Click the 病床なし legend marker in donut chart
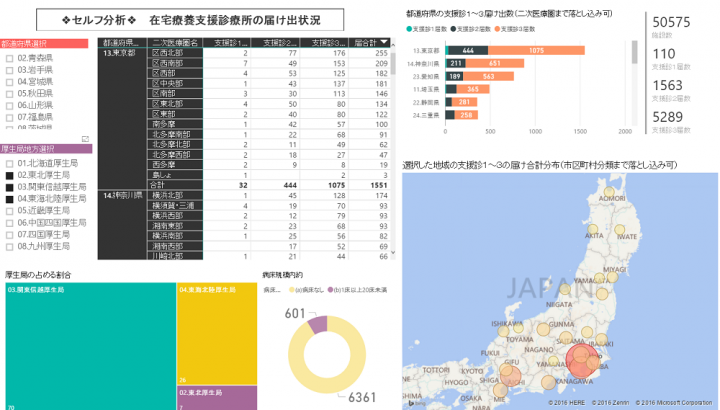The height and width of the screenshot is (410, 720). 294,288
